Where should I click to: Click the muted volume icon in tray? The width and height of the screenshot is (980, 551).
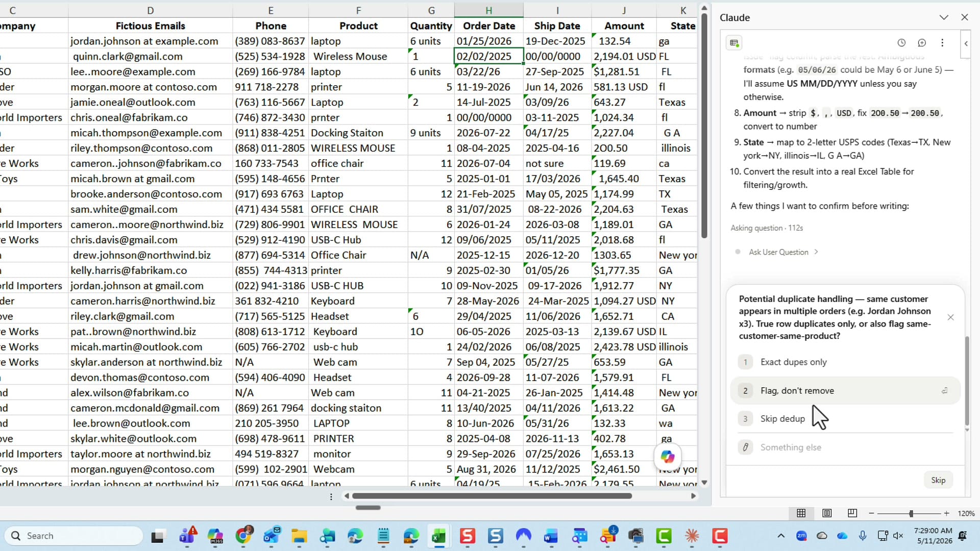(898, 536)
